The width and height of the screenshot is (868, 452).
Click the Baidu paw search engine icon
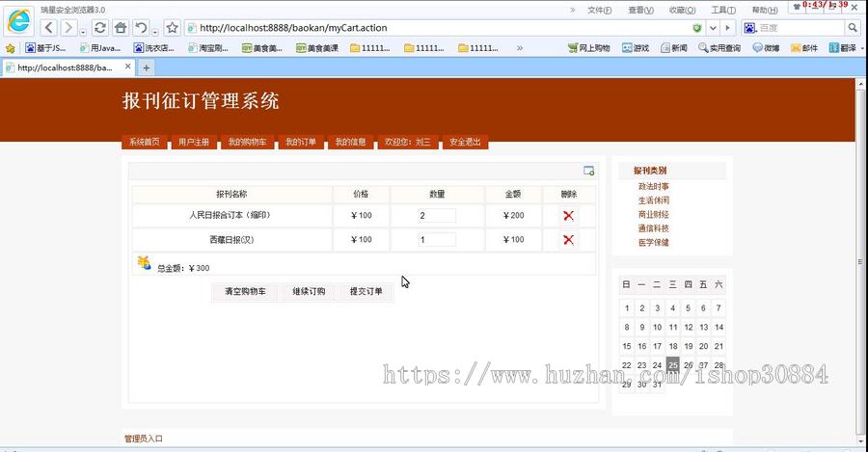tap(749, 28)
